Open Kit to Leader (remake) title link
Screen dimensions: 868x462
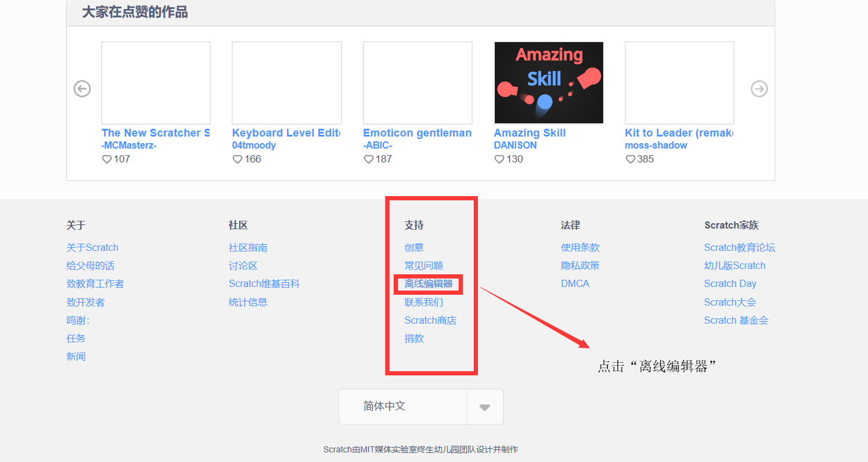[x=679, y=133]
